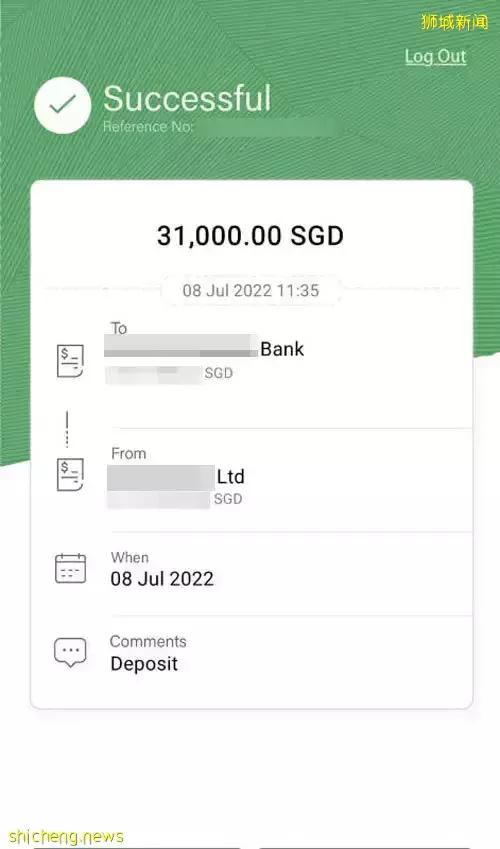The width and height of the screenshot is (500, 849).
Task: Select the sender account statement icon
Action: pyautogui.click(x=70, y=474)
